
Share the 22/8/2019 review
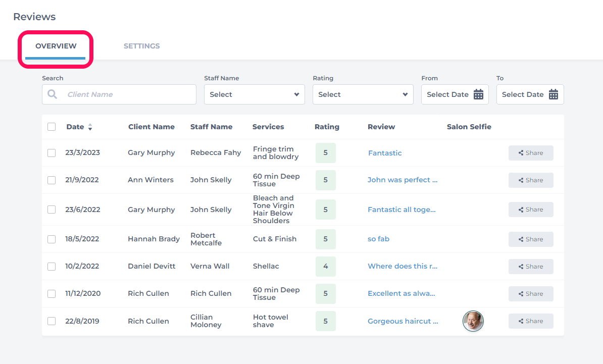click(x=531, y=321)
